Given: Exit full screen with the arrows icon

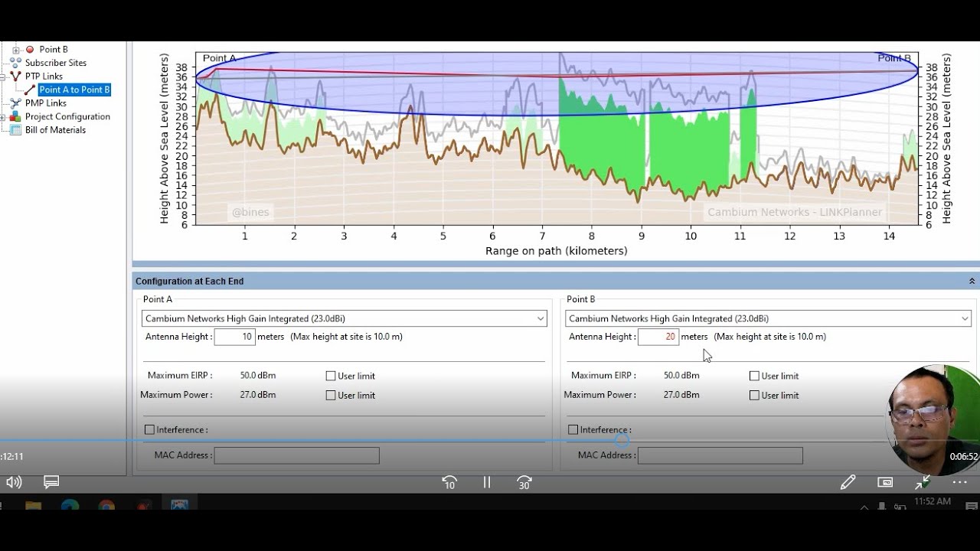Looking at the screenshot, I should [923, 482].
